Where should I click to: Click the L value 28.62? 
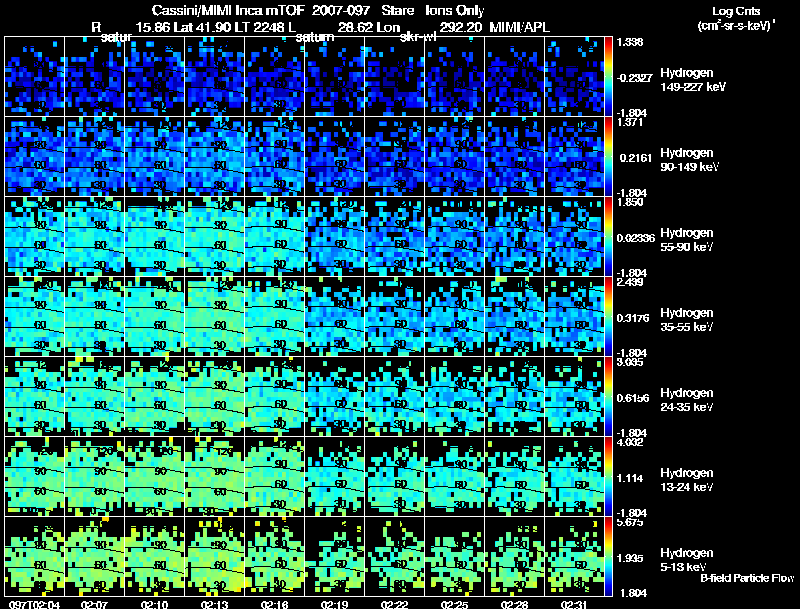pos(355,27)
